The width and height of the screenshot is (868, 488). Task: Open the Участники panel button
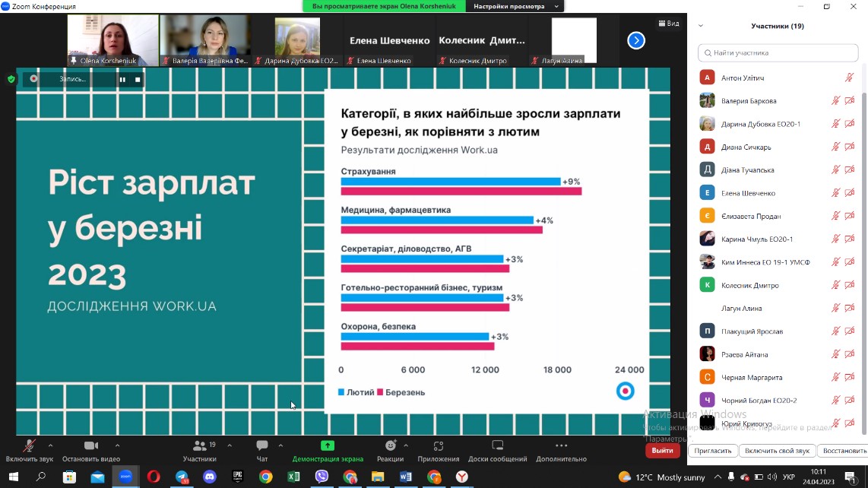200,451
